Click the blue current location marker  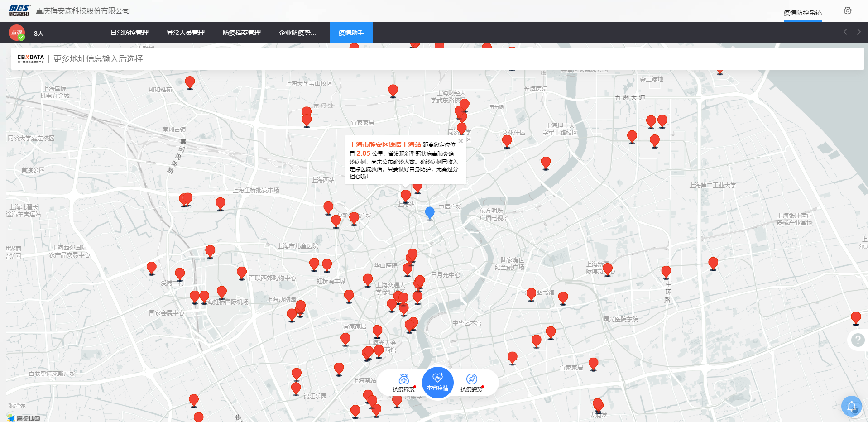430,212
